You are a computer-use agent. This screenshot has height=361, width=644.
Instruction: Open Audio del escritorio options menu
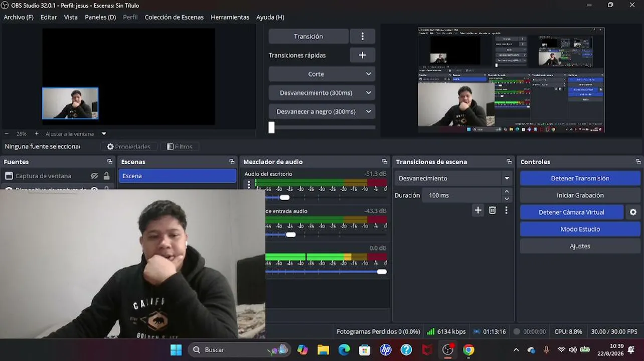[249, 185]
